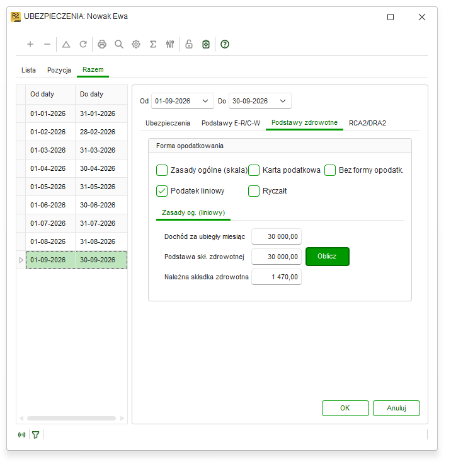Select the Razem tab
Image resolution: width=451 pixels, height=476 pixels.
(x=93, y=70)
